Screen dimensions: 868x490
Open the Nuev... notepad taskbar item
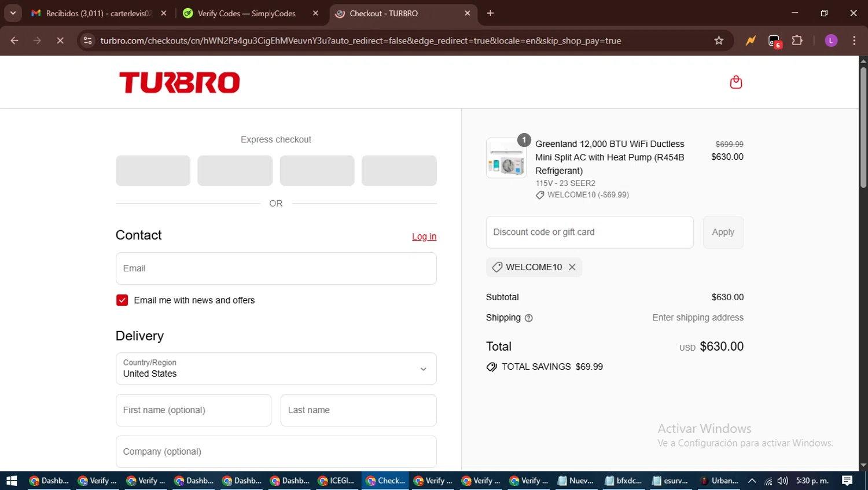click(x=576, y=481)
